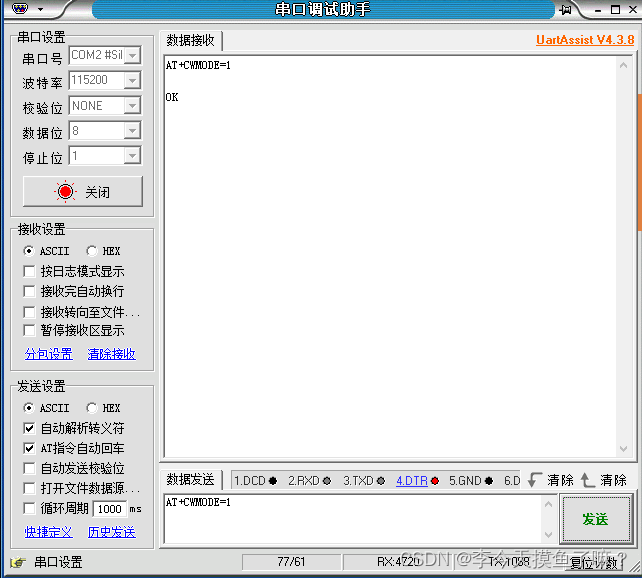Click the orange side panel handle

[640, 163]
